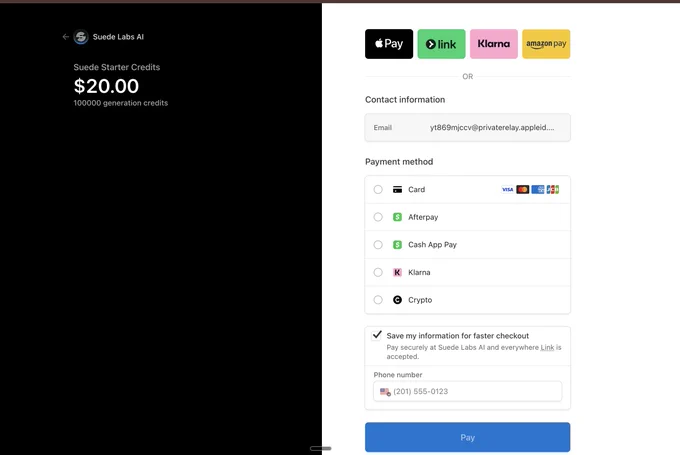
Task: Uncheck Save my information for faster checkout
Action: click(x=377, y=335)
